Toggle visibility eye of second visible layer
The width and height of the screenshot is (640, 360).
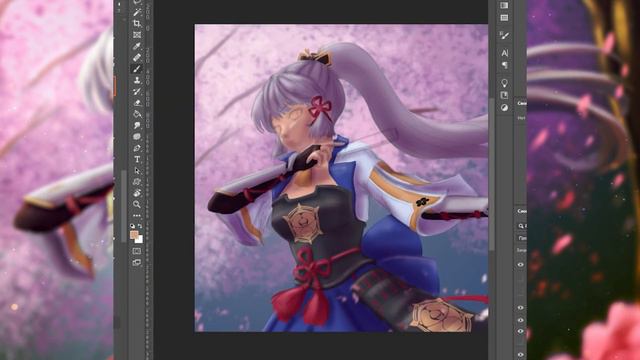click(520, 308)
